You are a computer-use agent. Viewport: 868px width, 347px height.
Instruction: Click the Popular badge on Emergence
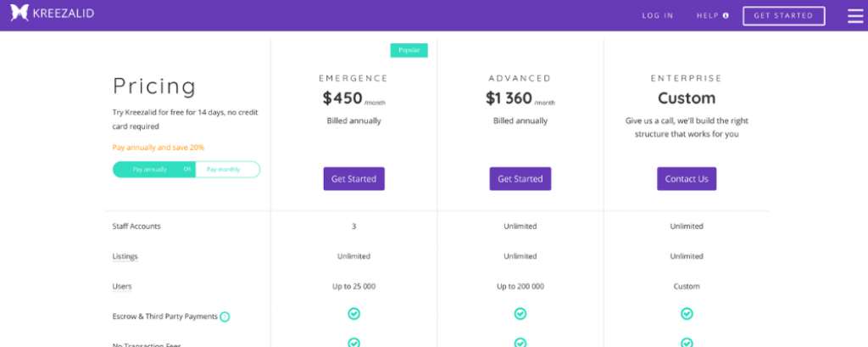tap(409, 50)
